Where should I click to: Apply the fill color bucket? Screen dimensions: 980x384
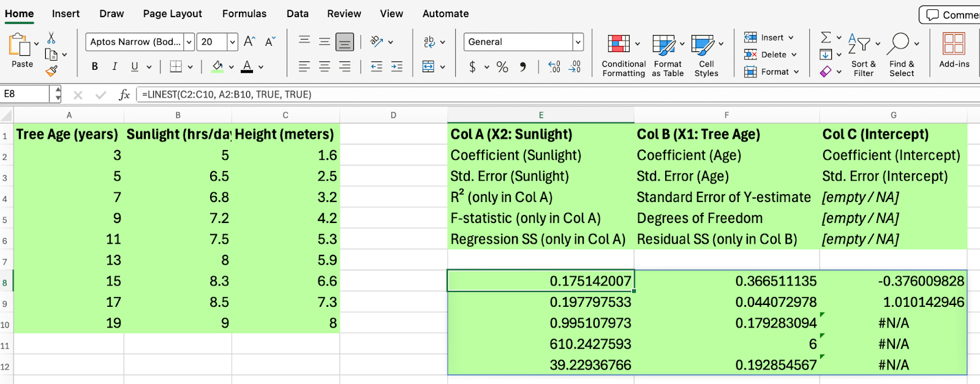pos(217,66)
